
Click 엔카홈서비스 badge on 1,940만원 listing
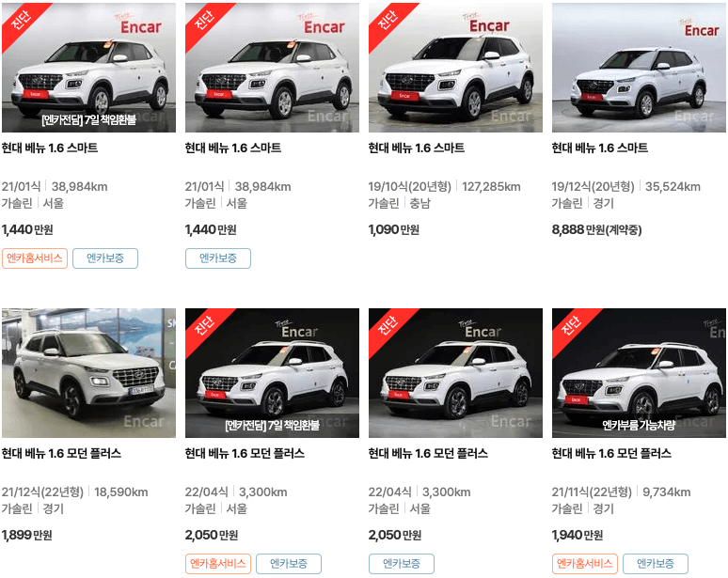point(585,564)
